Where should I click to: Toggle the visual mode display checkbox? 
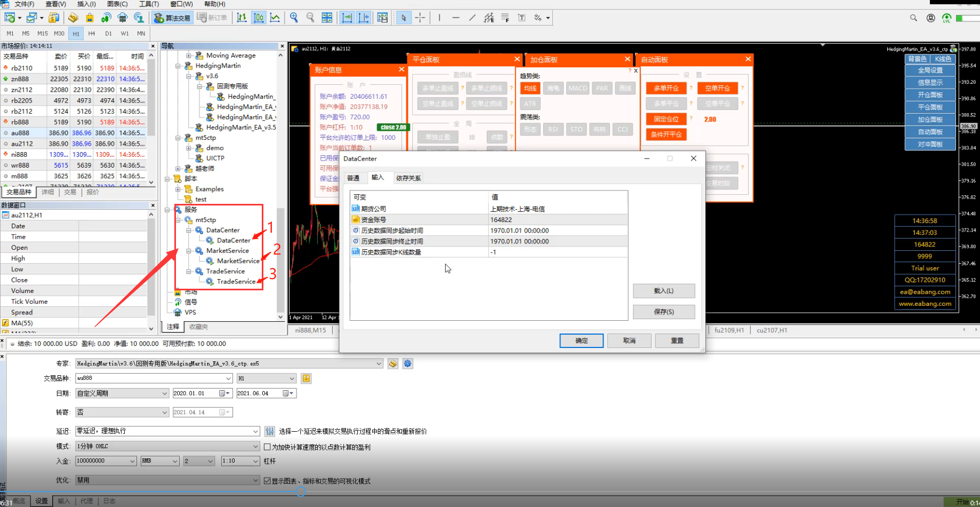[268, 481]
